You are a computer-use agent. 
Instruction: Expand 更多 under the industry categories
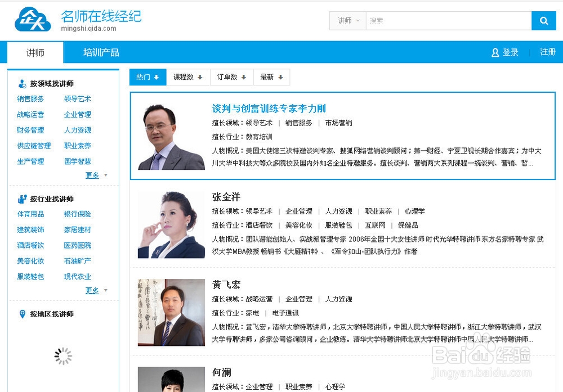point(93,290)
